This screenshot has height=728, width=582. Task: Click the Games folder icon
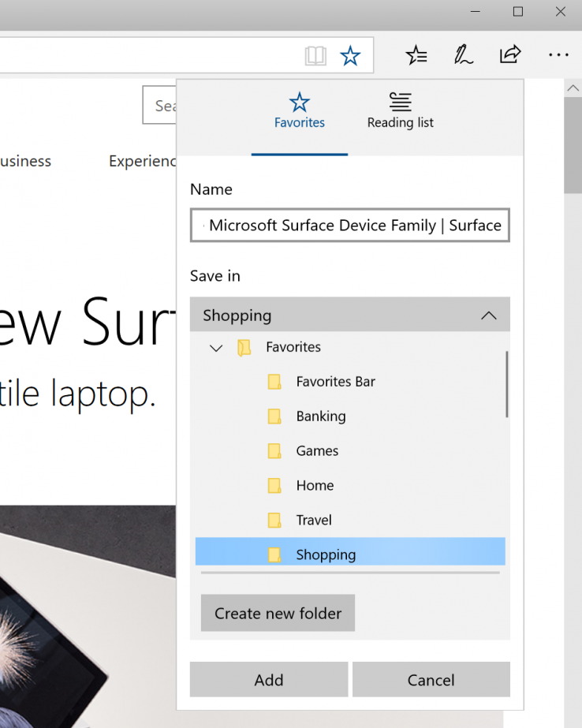tap(274, 451)
